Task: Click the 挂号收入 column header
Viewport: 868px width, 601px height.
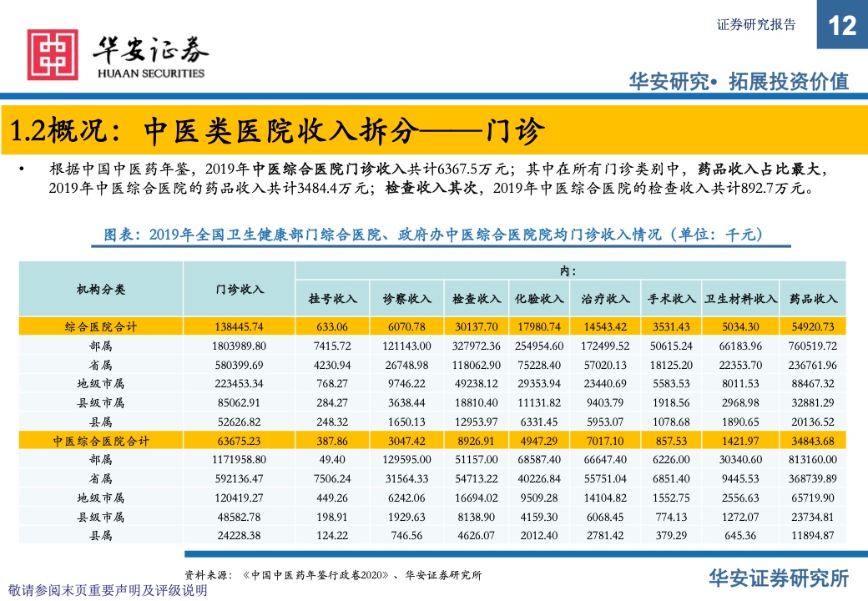Action: coord(332,299)
